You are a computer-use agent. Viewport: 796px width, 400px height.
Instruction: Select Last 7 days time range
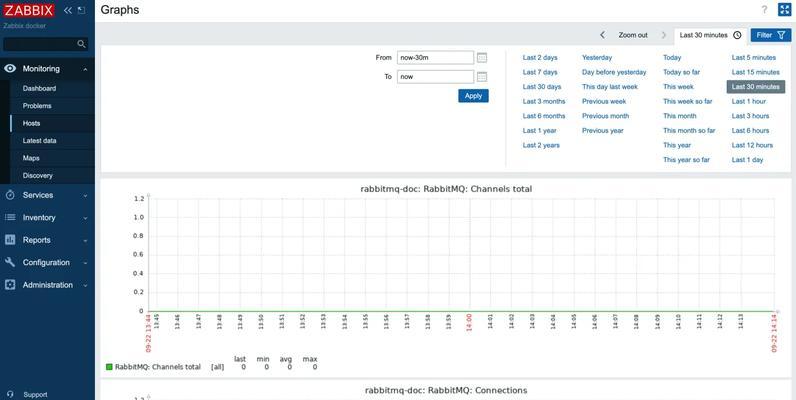(x=540, y=72)
